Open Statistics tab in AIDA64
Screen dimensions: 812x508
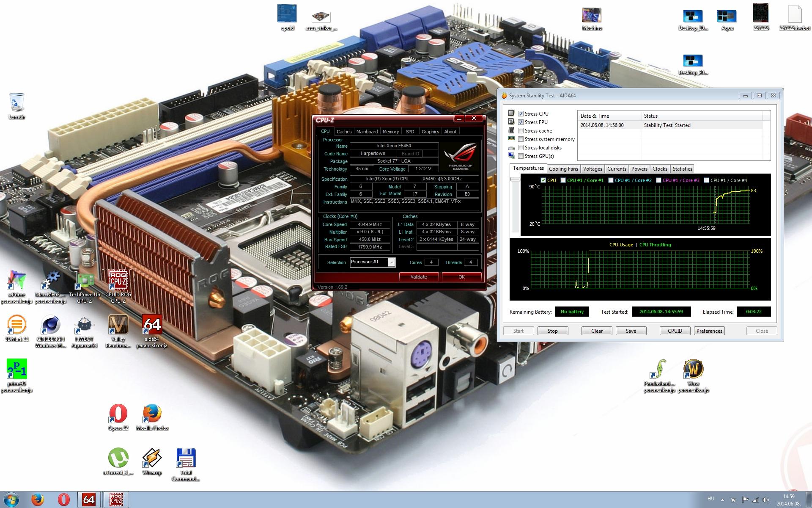click(x=682, y=169)
